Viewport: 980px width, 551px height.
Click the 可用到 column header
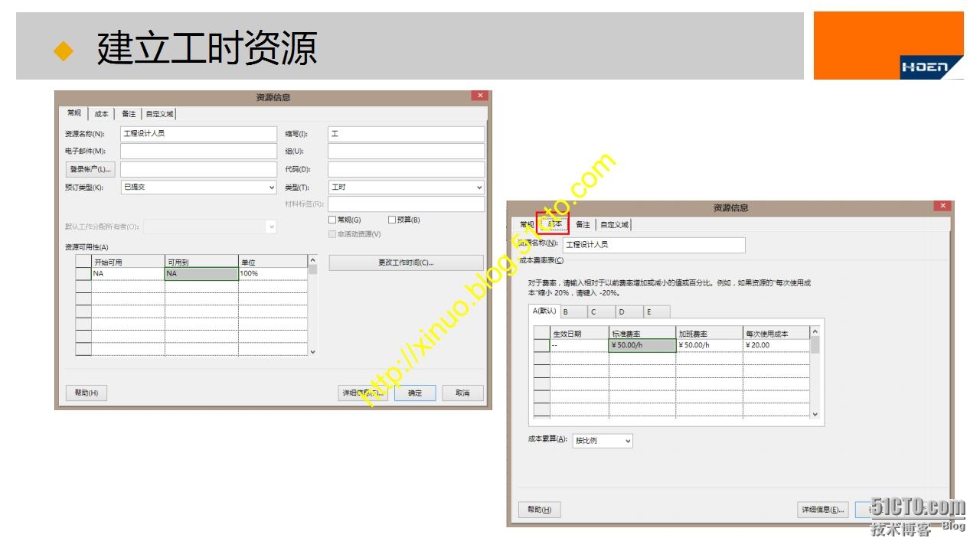[201, 262]
